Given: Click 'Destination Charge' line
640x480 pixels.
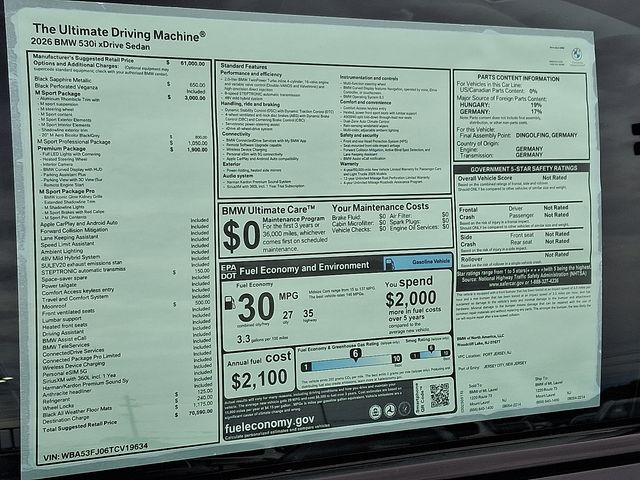Looking at the screenshot, I should pos(66,420).
